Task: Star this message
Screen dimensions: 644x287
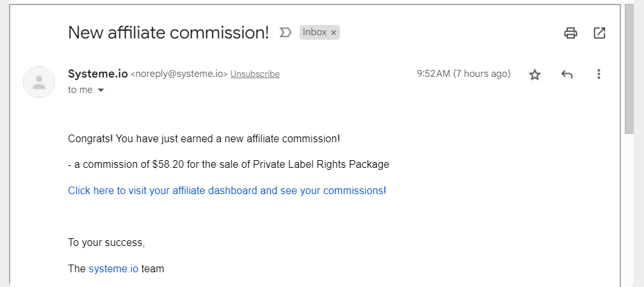Action: click(535, 74)
